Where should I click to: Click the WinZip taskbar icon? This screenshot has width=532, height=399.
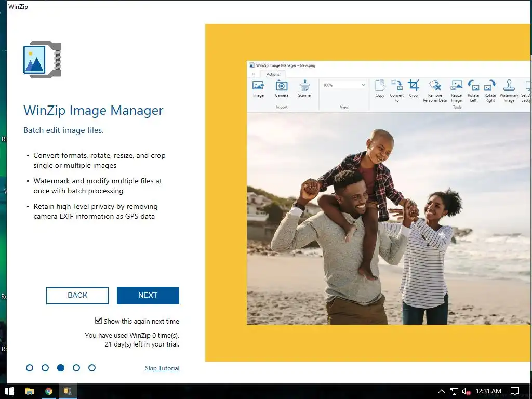click(67, 391)
